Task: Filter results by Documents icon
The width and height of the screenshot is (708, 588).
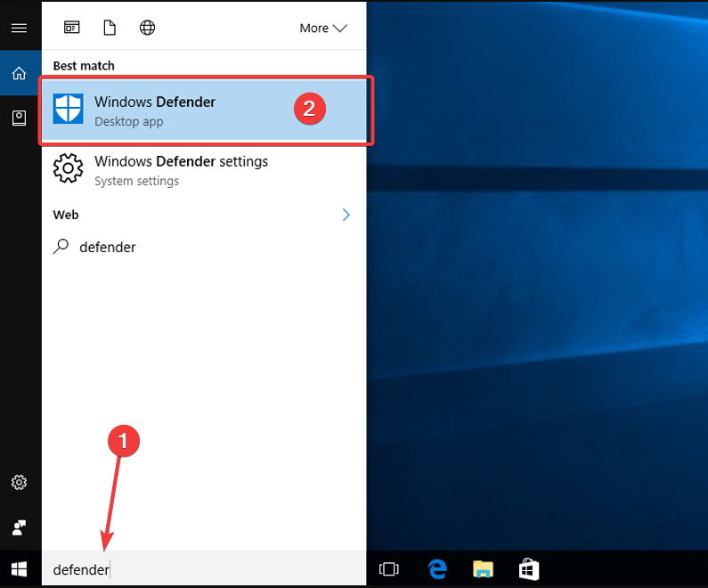Action: pos(110,28)
